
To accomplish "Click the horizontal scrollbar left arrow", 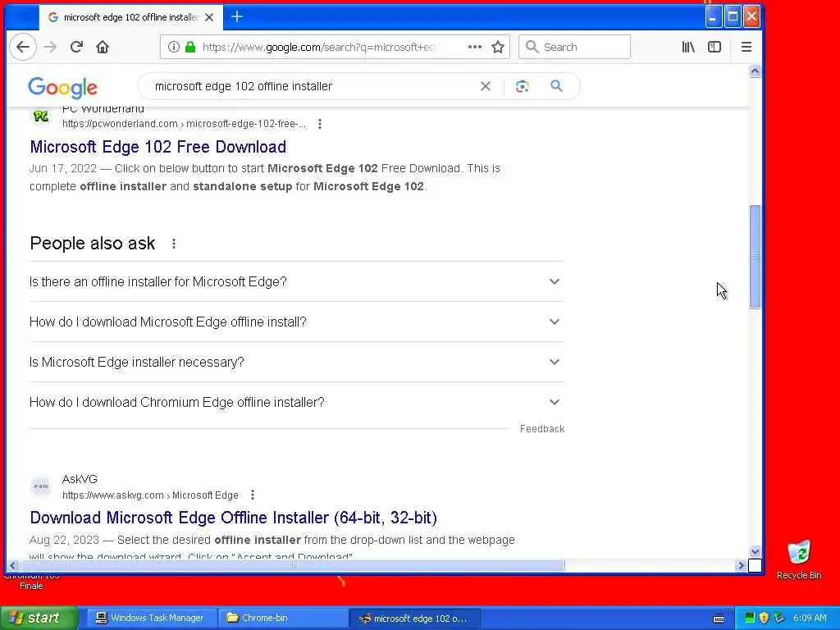I will point(12,565).
